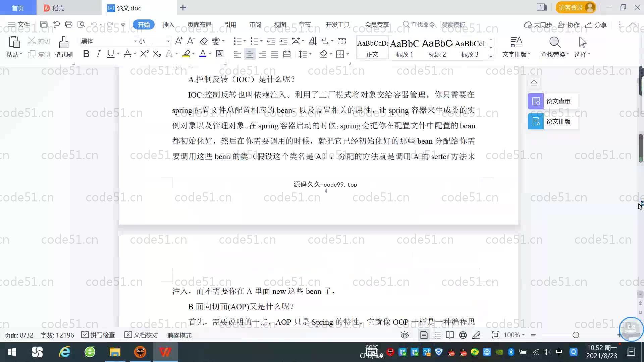Open the zoom percentage 100% dropdown
The image size is (644, 362).
(514, 335)
